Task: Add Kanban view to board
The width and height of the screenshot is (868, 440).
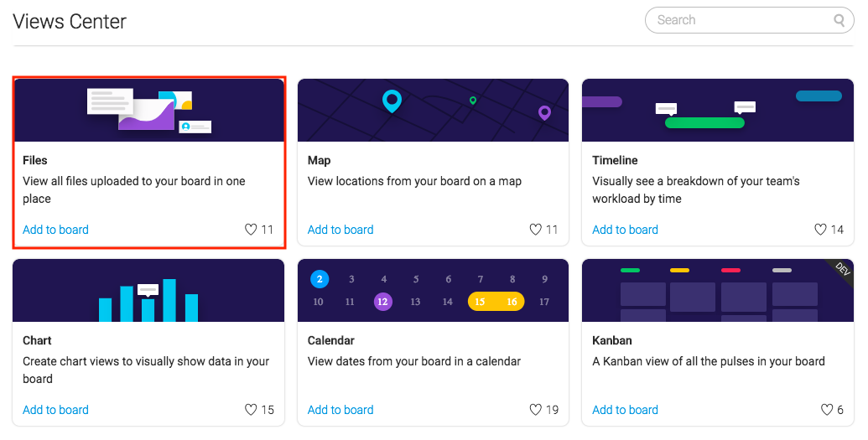Action: tap(625, 410)
